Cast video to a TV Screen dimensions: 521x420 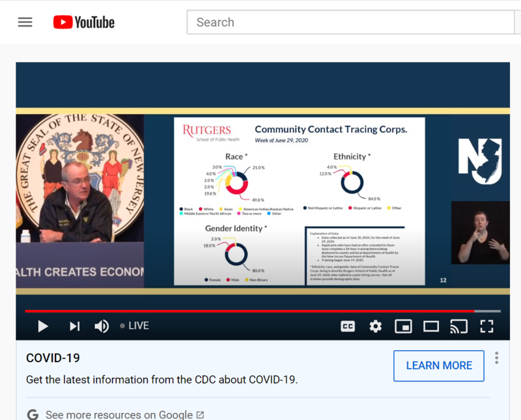click(x=458, y=326)
